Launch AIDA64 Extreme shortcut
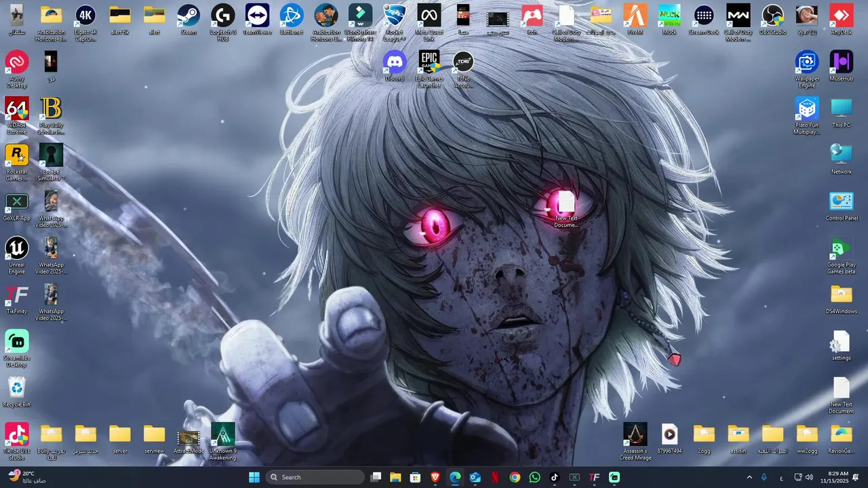868x488 pixels. pyautogui.click(x=17, y=116)
